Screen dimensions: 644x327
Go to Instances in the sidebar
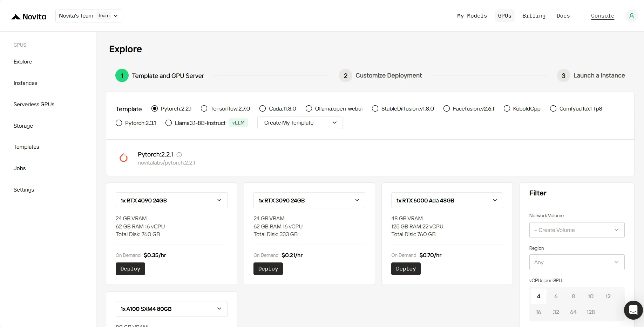tap(25, 83)
